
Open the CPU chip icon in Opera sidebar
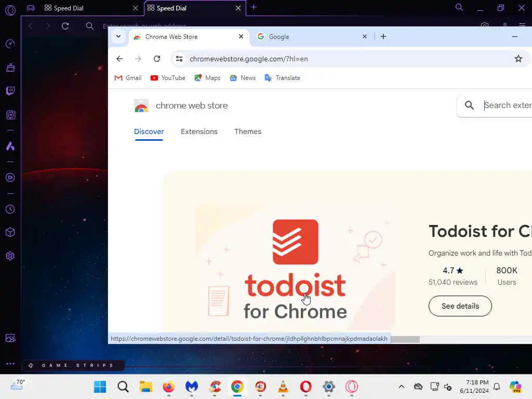10,115
